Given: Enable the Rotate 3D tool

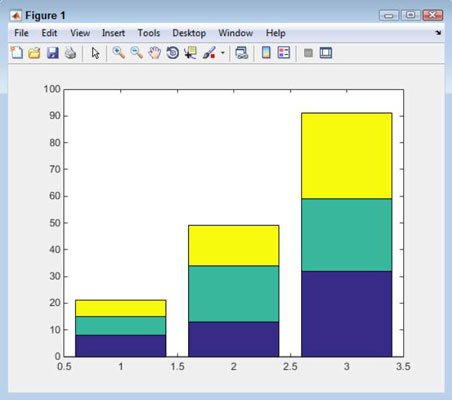Looking at the screenshot, I should (x=173, y=53).
